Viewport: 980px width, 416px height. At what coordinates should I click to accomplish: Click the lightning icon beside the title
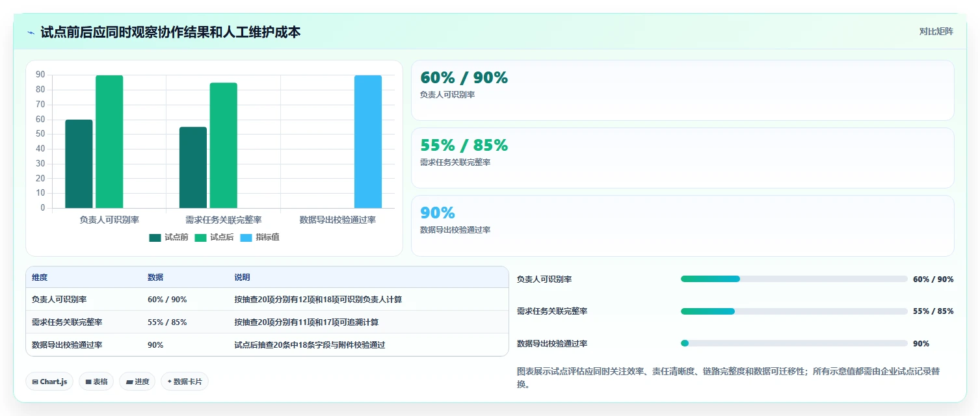(31, 32)
